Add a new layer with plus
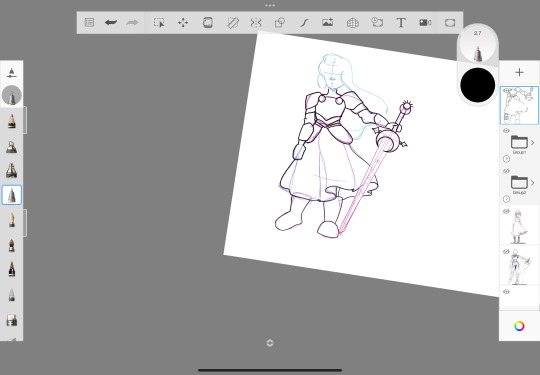The image size is (540, 375). [519, 72]
